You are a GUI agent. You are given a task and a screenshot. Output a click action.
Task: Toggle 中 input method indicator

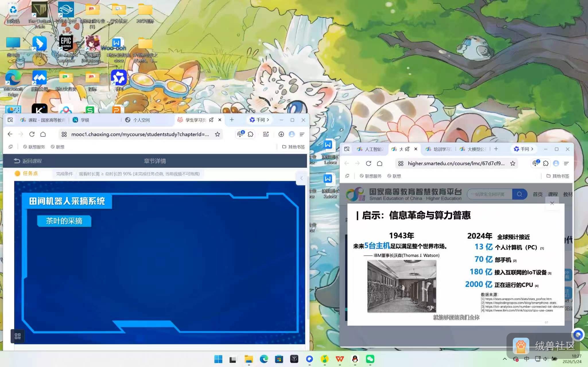[527, 359]
